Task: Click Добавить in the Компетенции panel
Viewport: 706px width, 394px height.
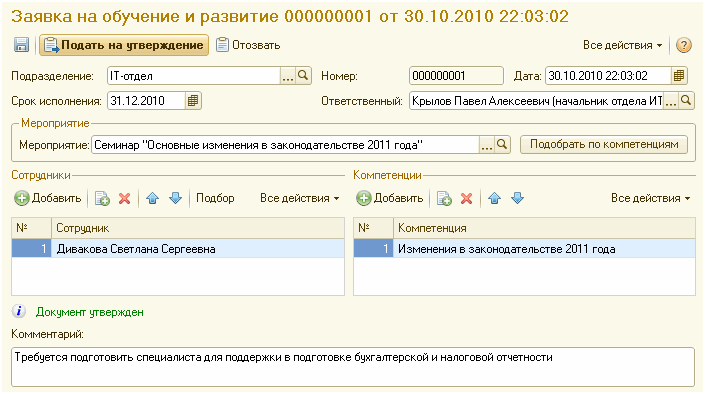Action: tap(390, 198)
